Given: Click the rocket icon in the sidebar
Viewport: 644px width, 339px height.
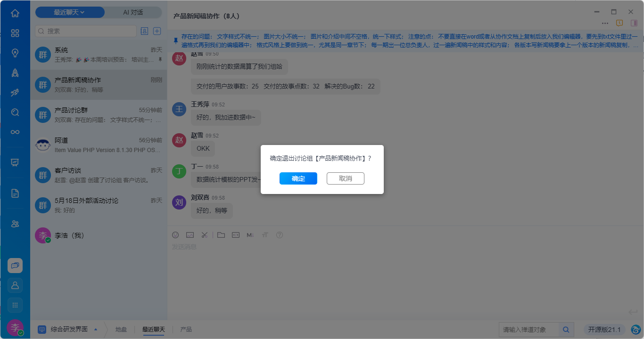Looking at the screenshot, I should [x=15, y=73].
